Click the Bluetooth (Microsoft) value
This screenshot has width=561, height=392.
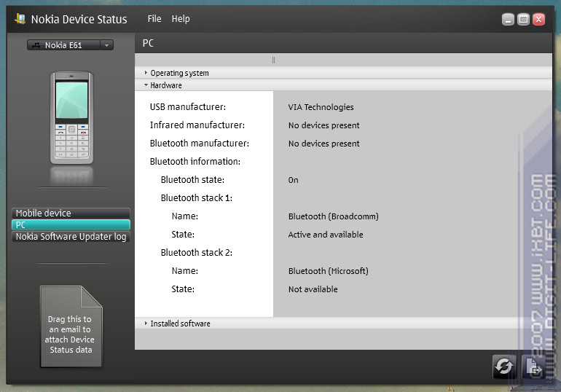pyautogui.click(x=328, y=271)
